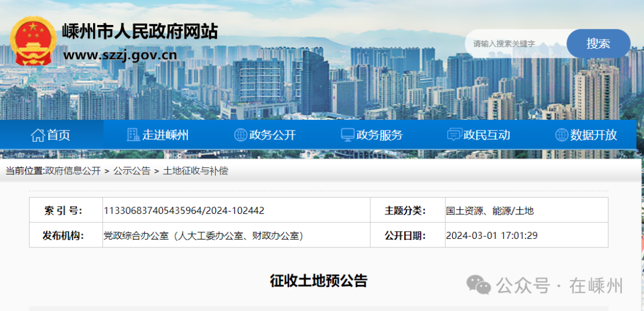Open the 政民互动 menu item

pyautogui.click(x=479, y=135)
